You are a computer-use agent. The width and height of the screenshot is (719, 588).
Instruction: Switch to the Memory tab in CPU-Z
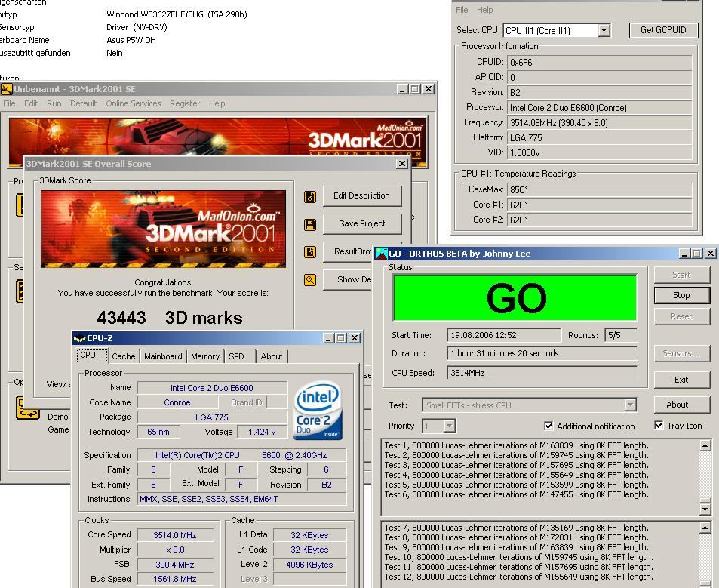coord(205,356)
